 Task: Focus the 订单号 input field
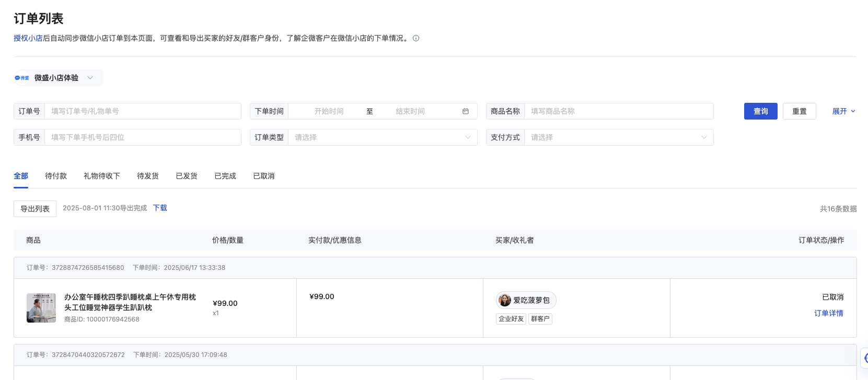coord(143,111)
